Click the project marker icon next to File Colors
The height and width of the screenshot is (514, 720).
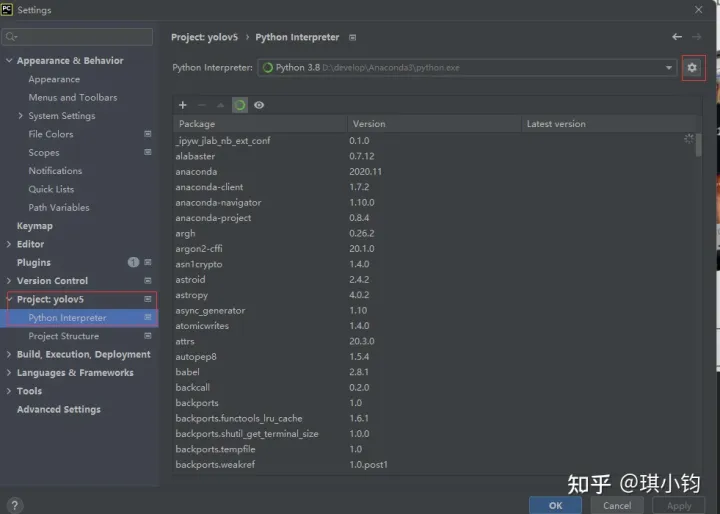[x=148, y=134]
